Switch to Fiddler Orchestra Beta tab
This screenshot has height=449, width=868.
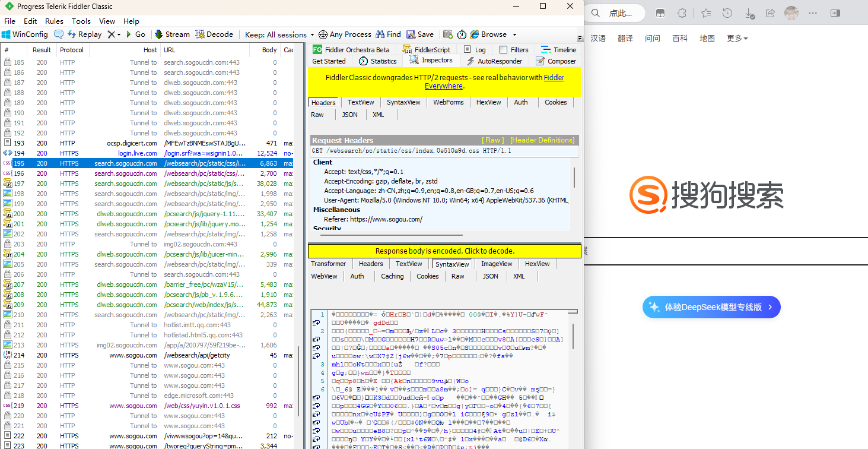coord(351,50)
